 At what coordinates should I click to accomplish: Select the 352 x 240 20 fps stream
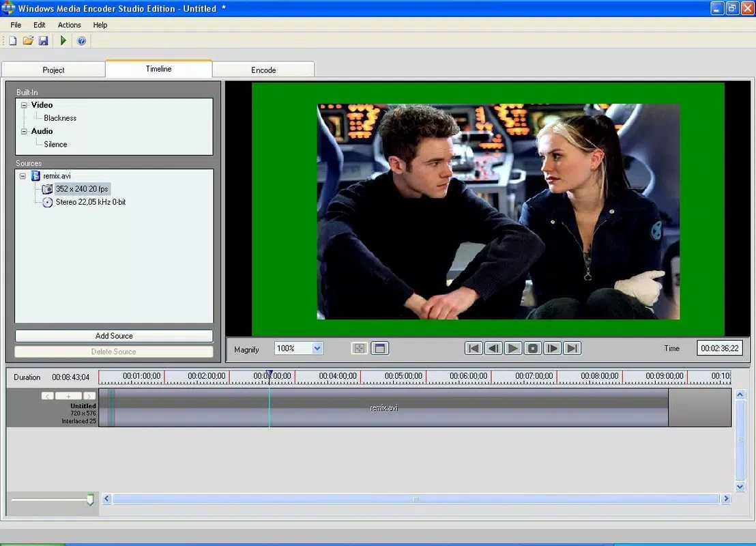82,188
